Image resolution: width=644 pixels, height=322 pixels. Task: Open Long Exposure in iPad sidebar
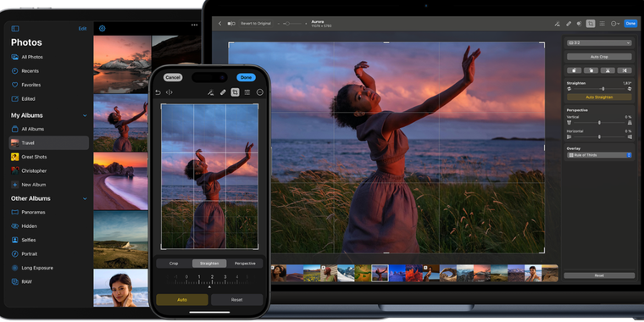click(48, 269)
